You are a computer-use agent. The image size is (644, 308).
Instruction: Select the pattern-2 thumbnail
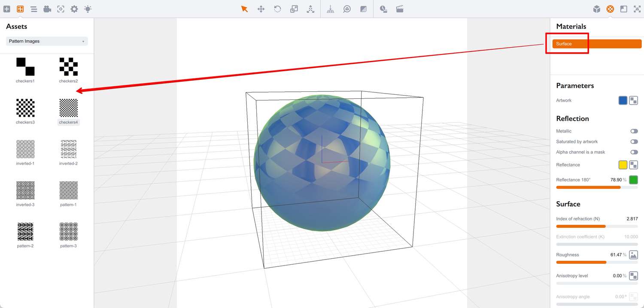25,231
